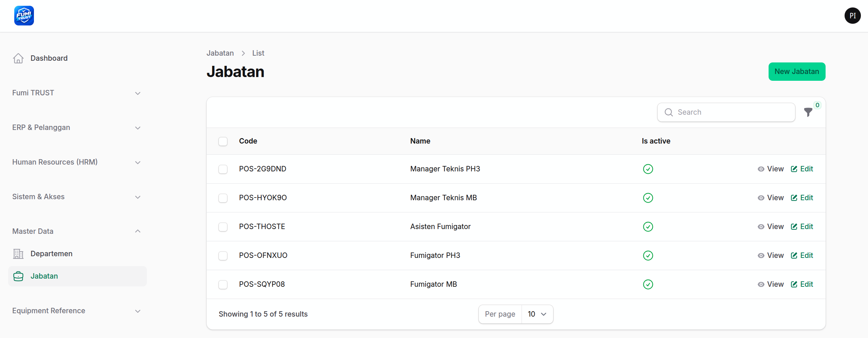Click active check icon for Manager Teknis MB
Screen dimensions: 868x338
point(648,198)
